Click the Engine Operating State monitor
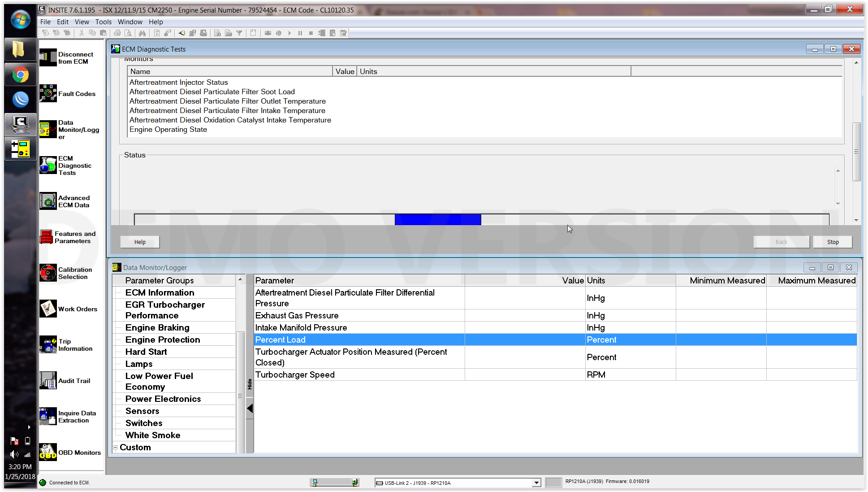 point(168,129)
